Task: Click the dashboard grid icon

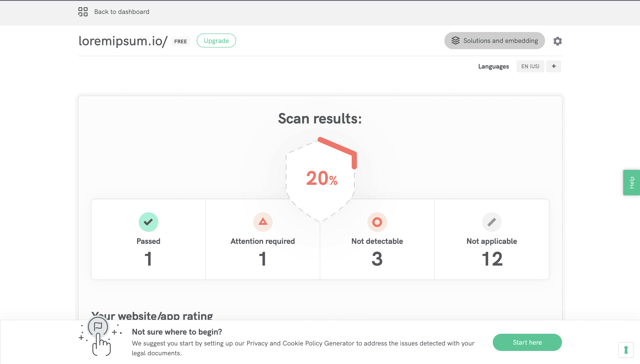Action: click(83, 12)
